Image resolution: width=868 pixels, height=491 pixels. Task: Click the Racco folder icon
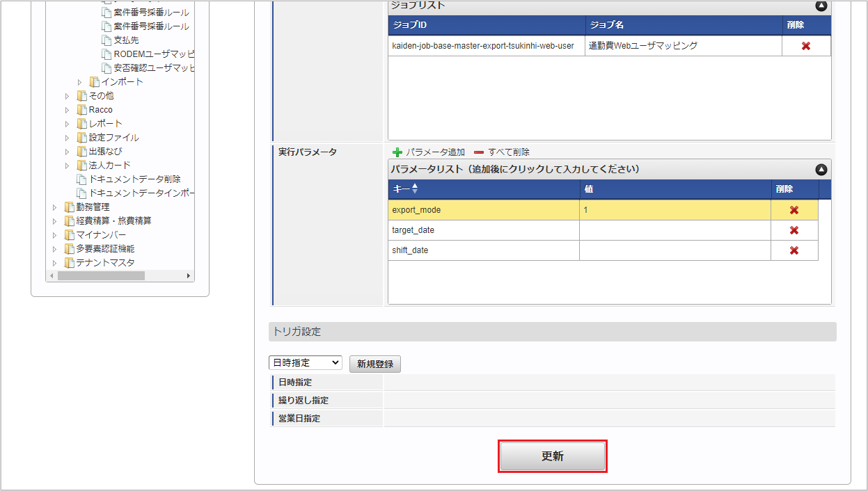click(x=81, y=110)
